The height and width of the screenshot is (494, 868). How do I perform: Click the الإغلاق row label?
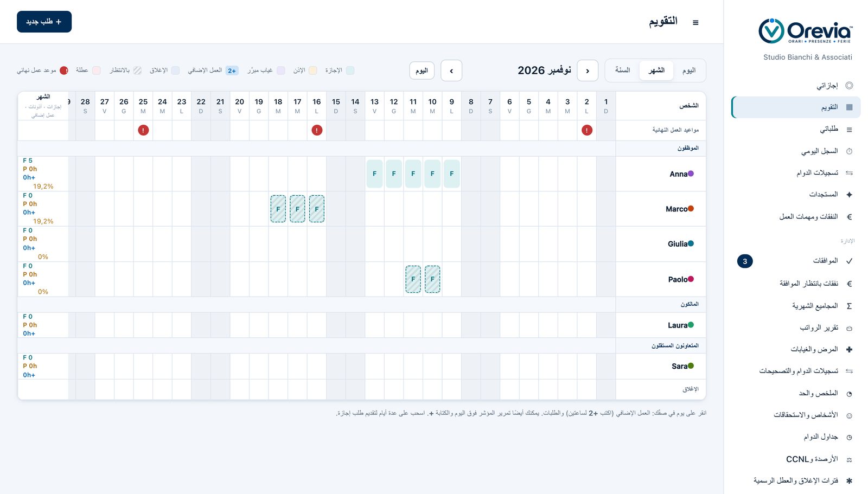click(x=691, y=389)
